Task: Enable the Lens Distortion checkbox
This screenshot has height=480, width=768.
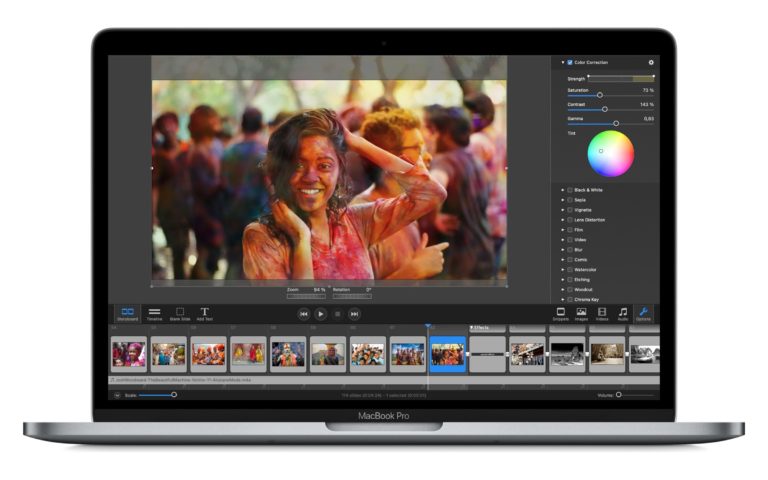Action: (x=570, y=220)
